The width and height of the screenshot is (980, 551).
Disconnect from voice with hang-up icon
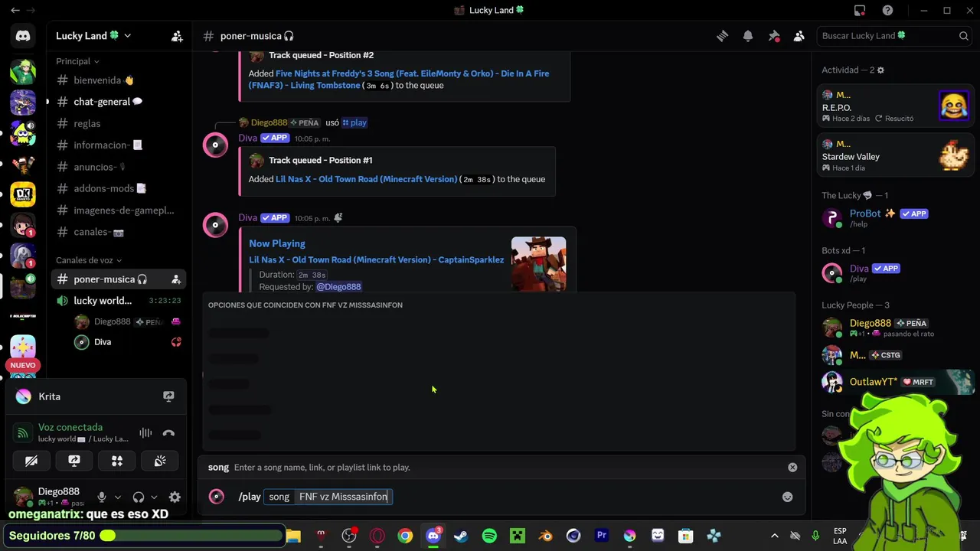[x=168, y=433]
